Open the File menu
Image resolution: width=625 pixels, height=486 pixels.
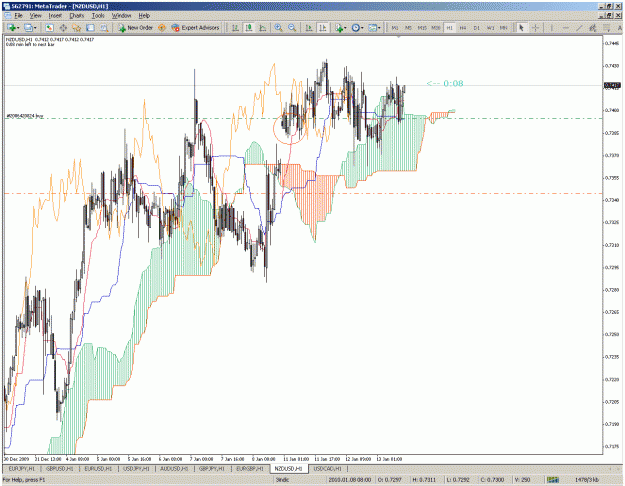tap(18, 16)
